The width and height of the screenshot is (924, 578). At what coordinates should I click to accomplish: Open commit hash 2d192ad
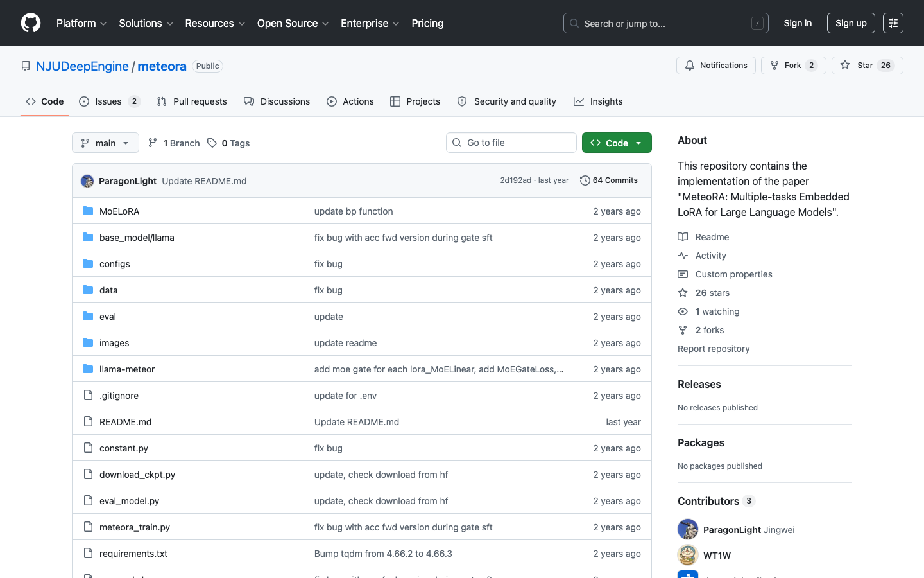pos(516,180)
